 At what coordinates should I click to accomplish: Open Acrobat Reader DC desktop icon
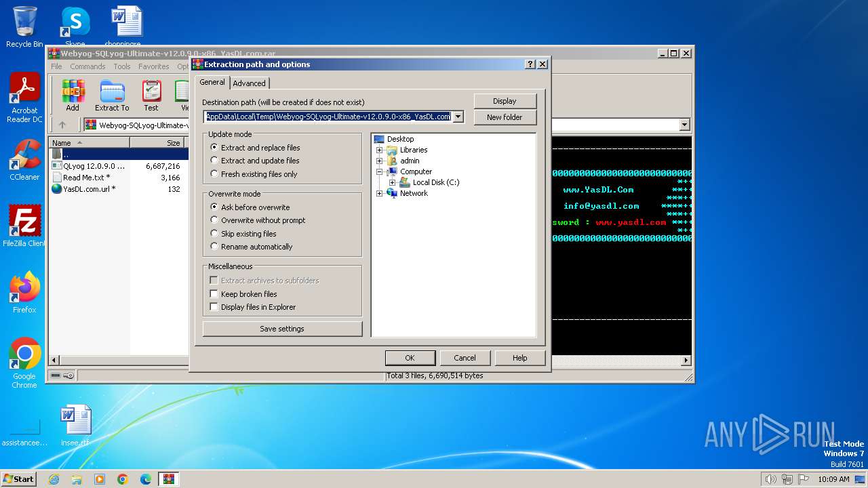coord(24,98)
